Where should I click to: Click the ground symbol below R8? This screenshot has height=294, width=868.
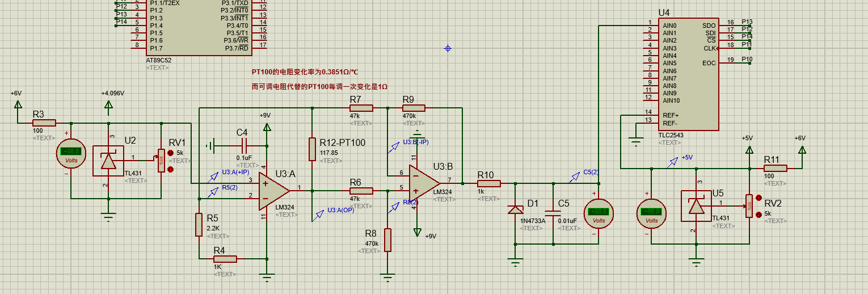[387, 278]
